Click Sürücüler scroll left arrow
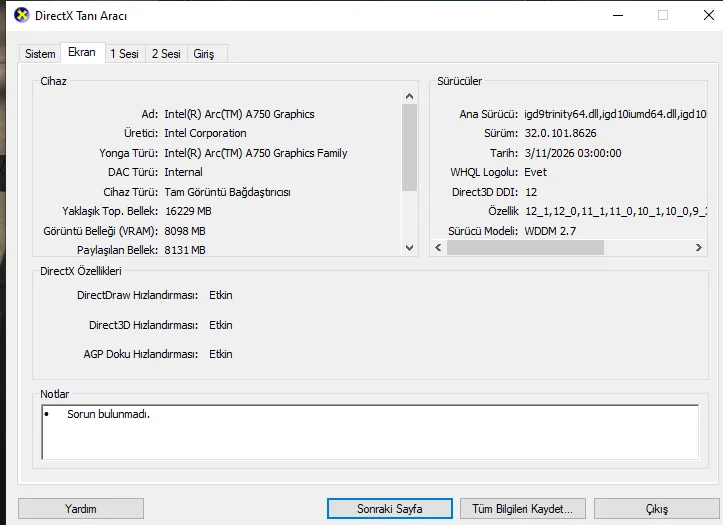 point(439,248)
